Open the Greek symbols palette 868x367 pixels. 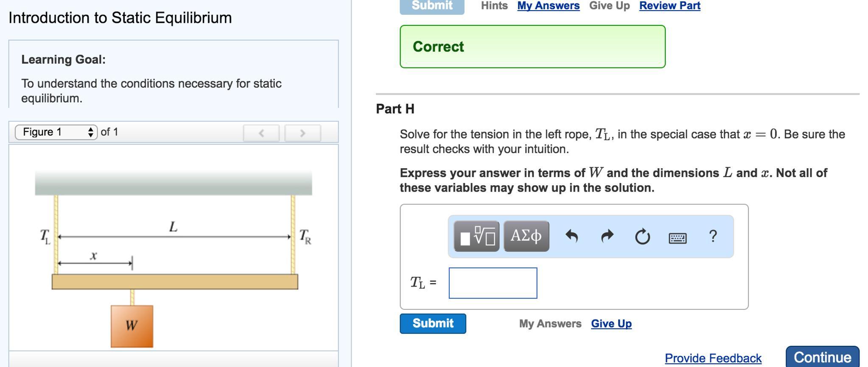pos(526,236)
